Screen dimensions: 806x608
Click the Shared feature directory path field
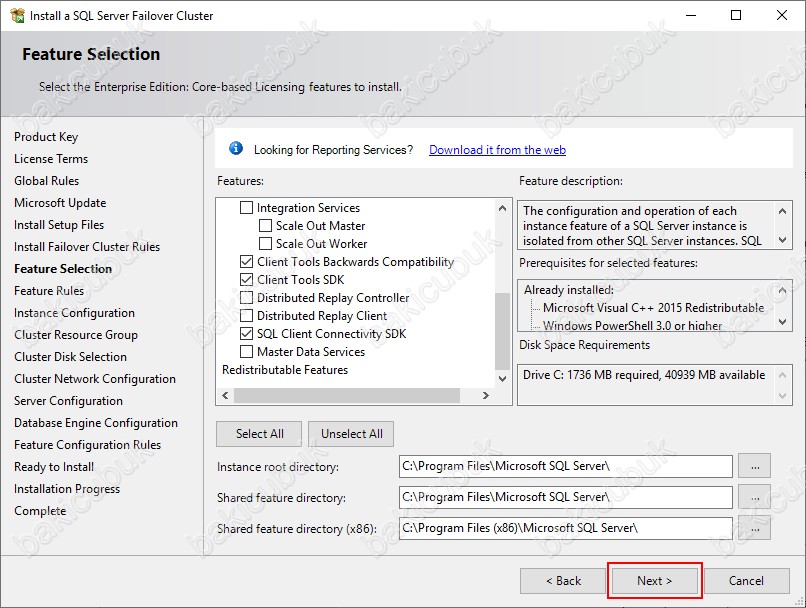(565, 497)
